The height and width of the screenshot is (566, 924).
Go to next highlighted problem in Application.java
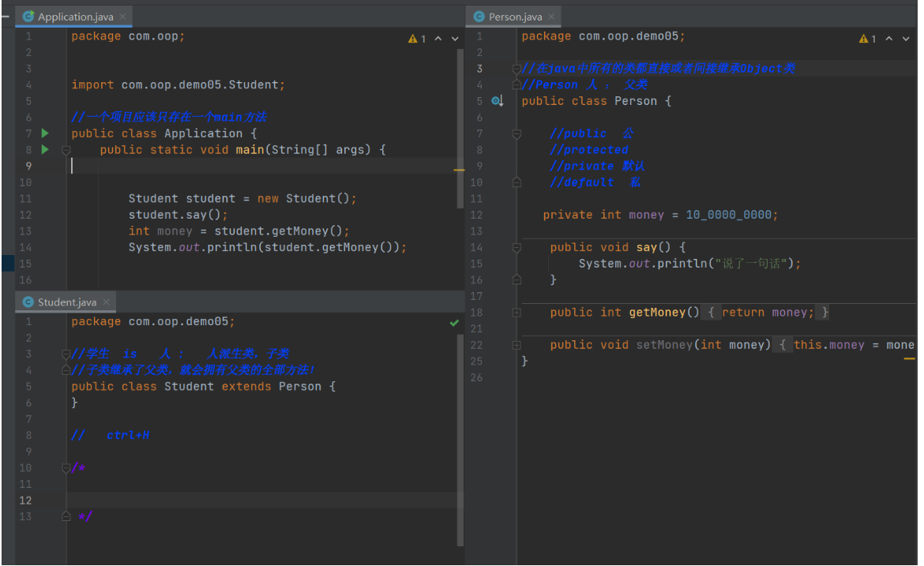pos(455,39)
